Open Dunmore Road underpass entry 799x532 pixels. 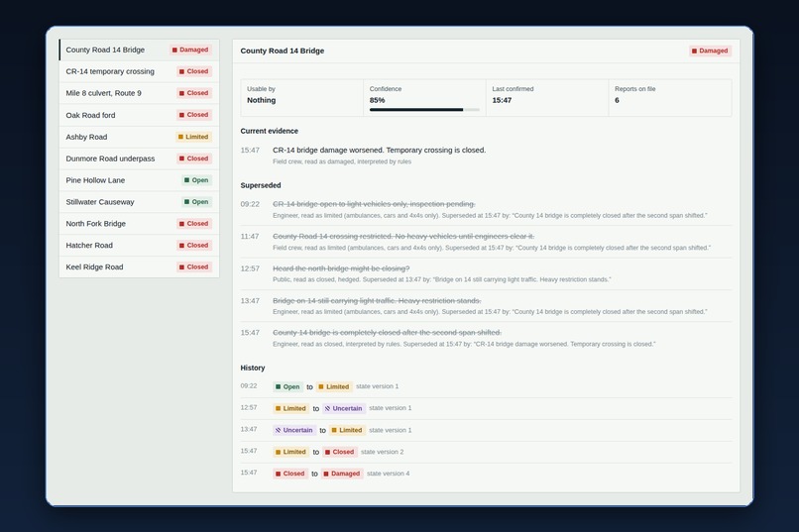click(139, 159)
